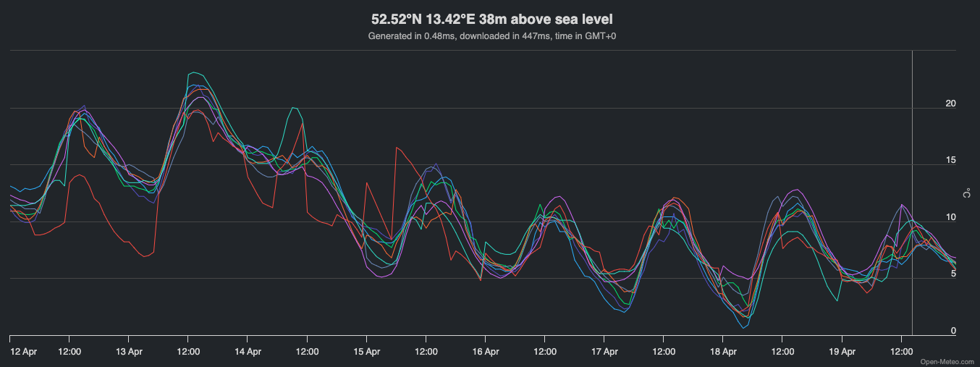Image resolution: width=980 pixels, height=367 pixels.
Task: Select the current-time vertical line on chart
Action: point(912,193)
